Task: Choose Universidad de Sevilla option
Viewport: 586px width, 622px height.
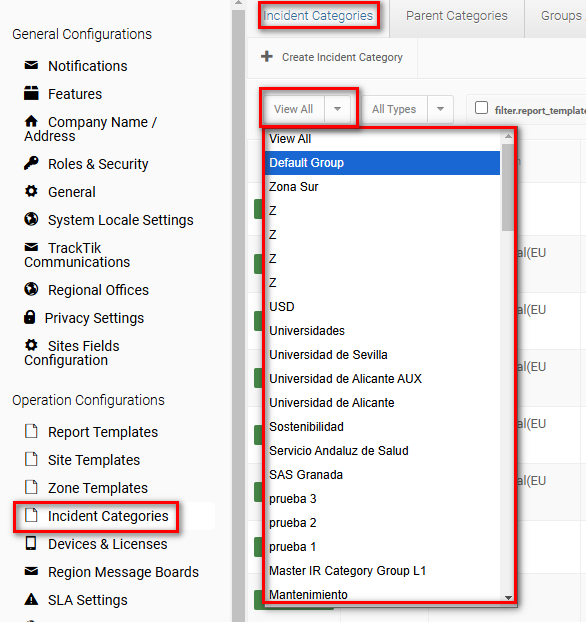Action: point(383,355)
